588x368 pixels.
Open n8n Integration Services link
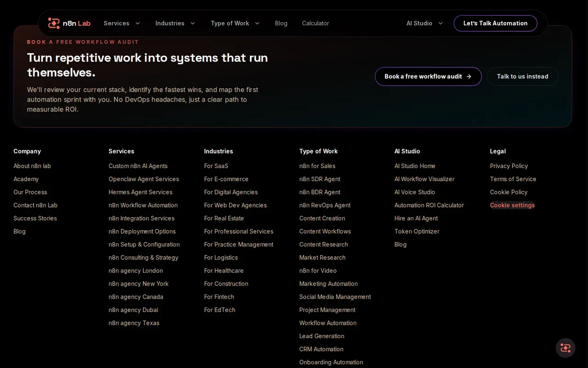[x=141, y=218]
